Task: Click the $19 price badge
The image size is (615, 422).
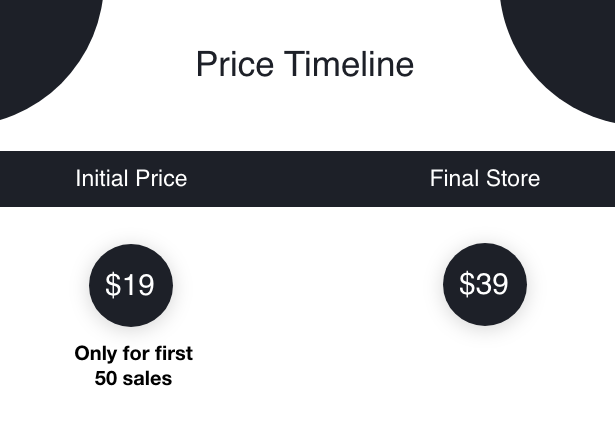Action: click(x=131, y=285)
